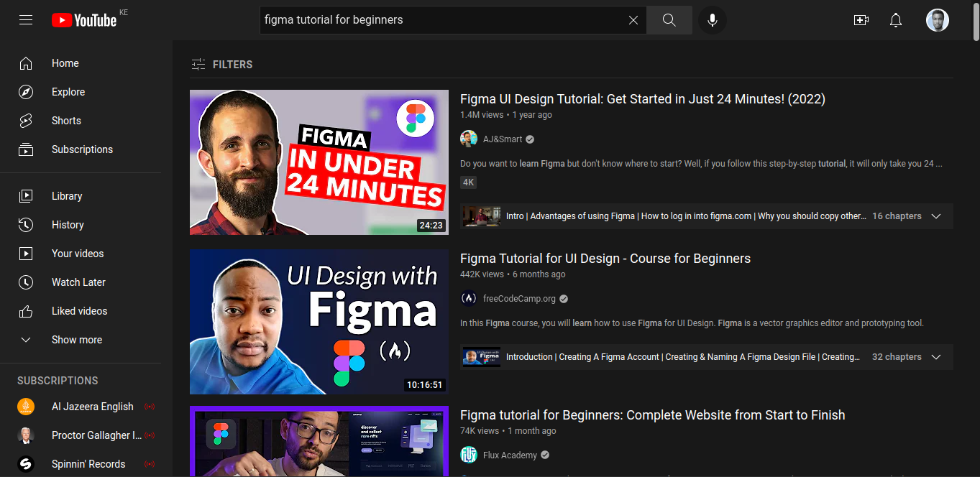Click the Shorts icon in sidebar

click(26, 121)
